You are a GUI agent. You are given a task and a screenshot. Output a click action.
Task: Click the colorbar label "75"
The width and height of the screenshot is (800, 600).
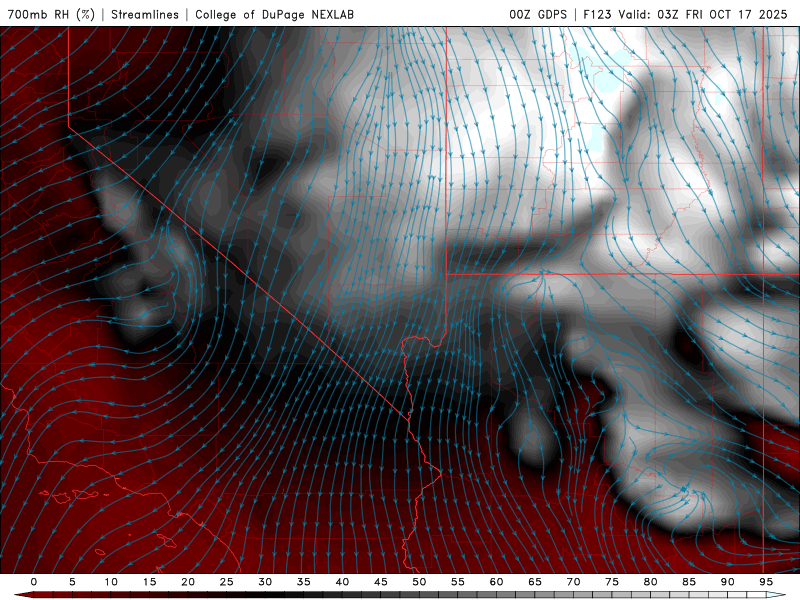[x=612, y=582]
